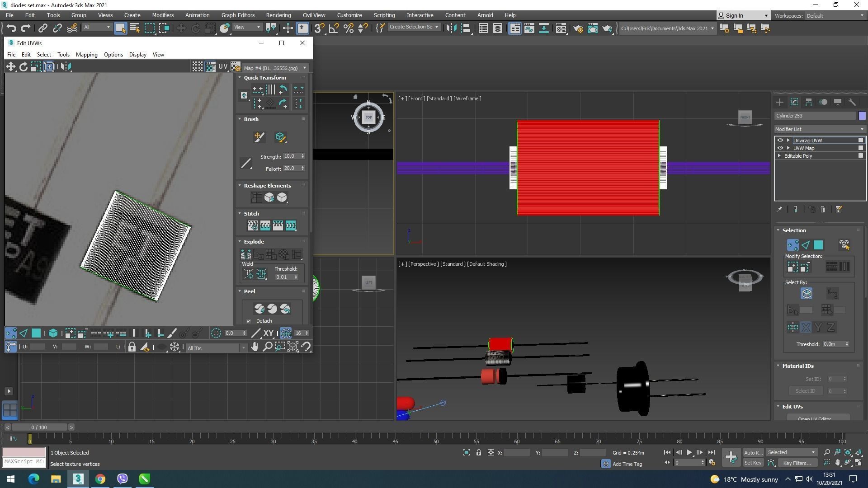Click the object color swatch beside Cylinder253
This screenshot has width=868, height=488.
[862, 116]
